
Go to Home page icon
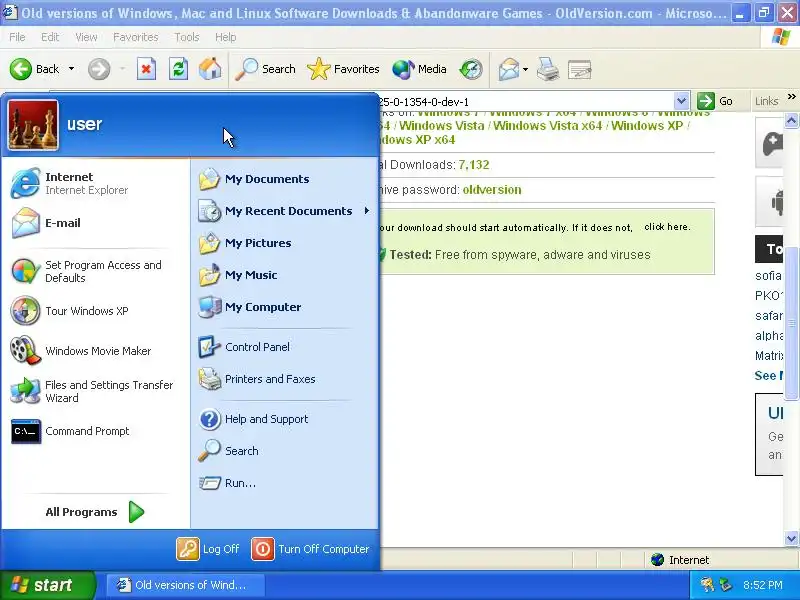tap(210, 69)
